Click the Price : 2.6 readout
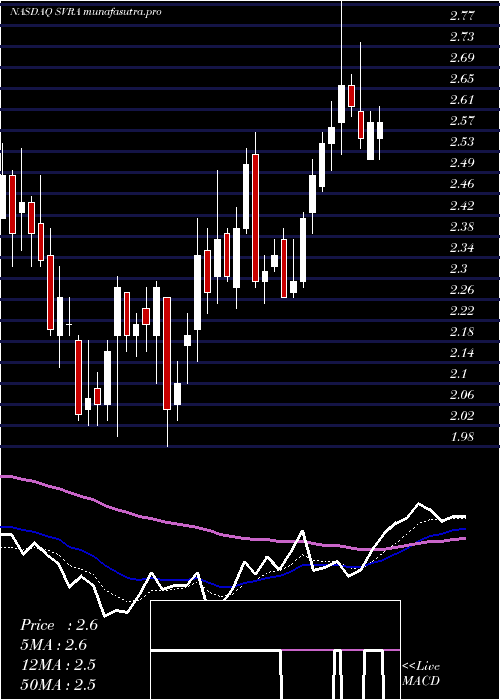 coord(59,625)
